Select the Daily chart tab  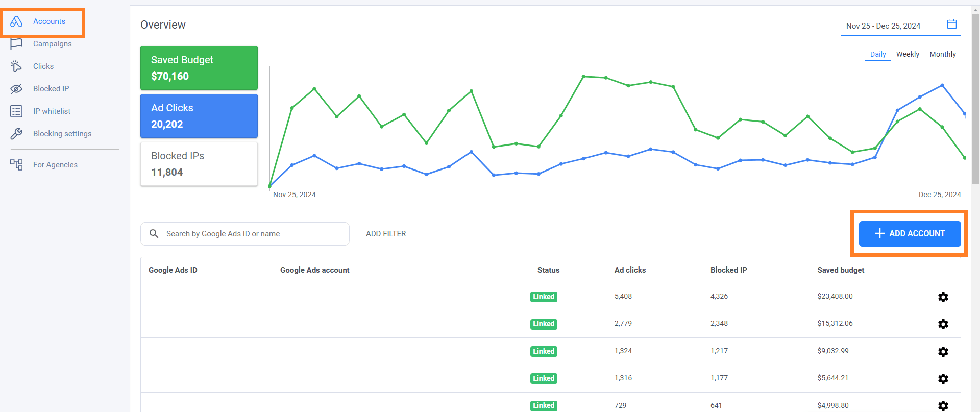point(877,54)
